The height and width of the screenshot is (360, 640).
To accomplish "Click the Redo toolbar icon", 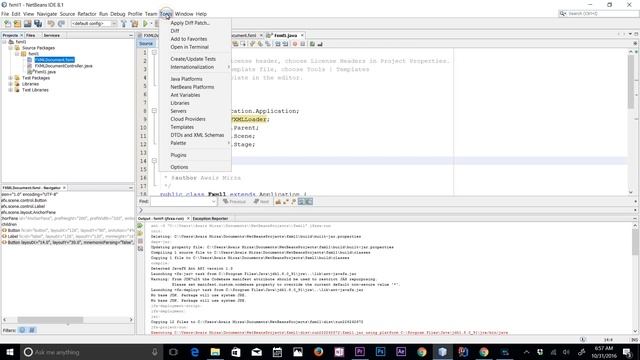I will (x=61, y=24).
